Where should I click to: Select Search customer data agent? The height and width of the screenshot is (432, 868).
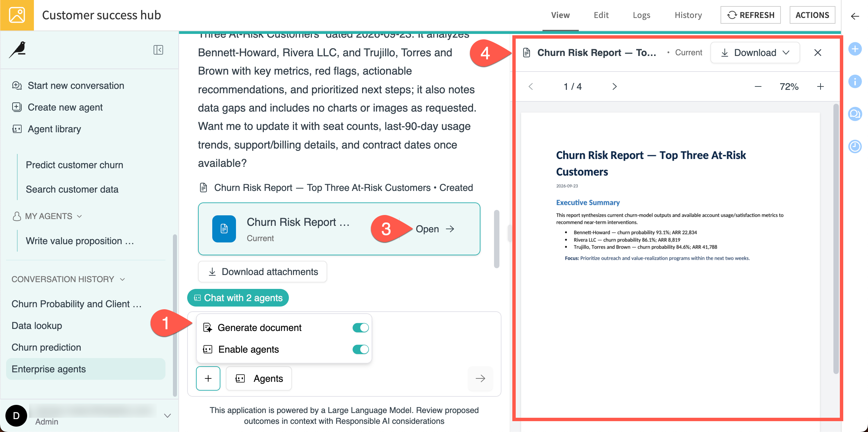tap(72, 189)
